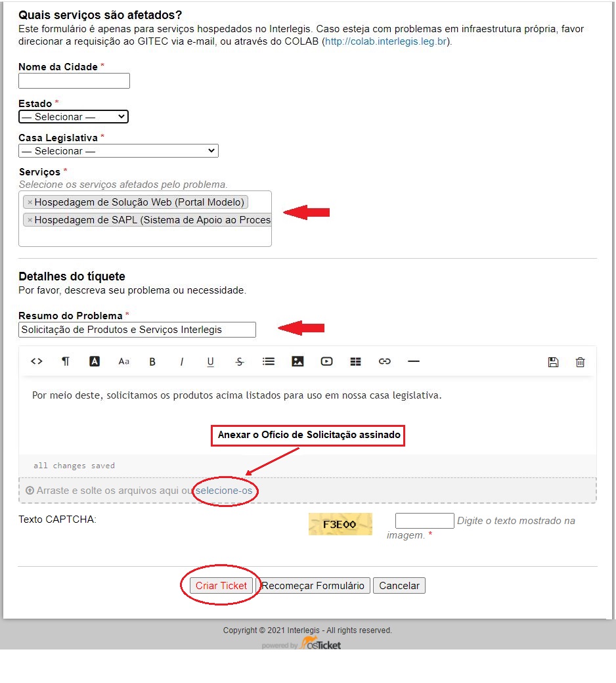Viewport: 616px width, 683px height.
Task: Insert hyperlink via editor toolbar
Action: (x=385, y=361)
